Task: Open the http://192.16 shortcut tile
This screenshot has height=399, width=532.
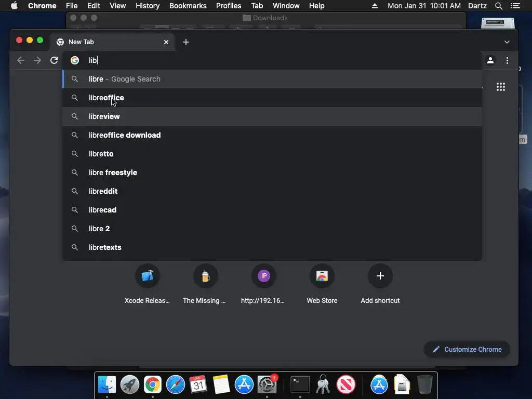Action: [263, 284]
